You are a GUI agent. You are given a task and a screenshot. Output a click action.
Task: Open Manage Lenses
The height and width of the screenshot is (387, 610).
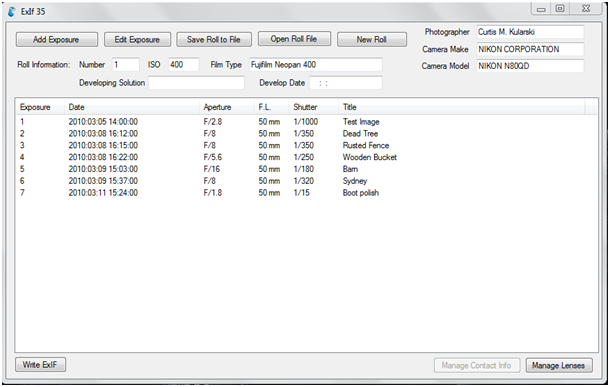click(559, 366)
